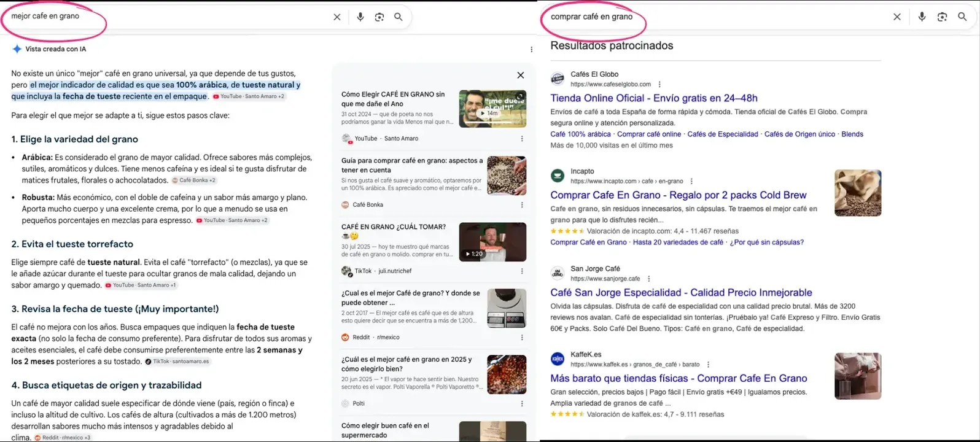980x442 pixels.
Task: Click the Cafés El Globo site favicon
Action: 558,79
